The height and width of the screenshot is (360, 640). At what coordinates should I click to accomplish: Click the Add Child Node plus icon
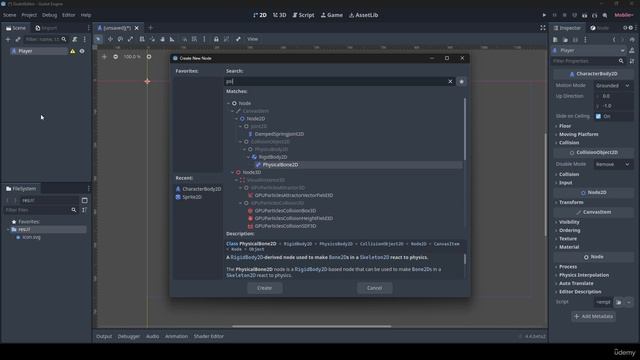click(8, 39)
